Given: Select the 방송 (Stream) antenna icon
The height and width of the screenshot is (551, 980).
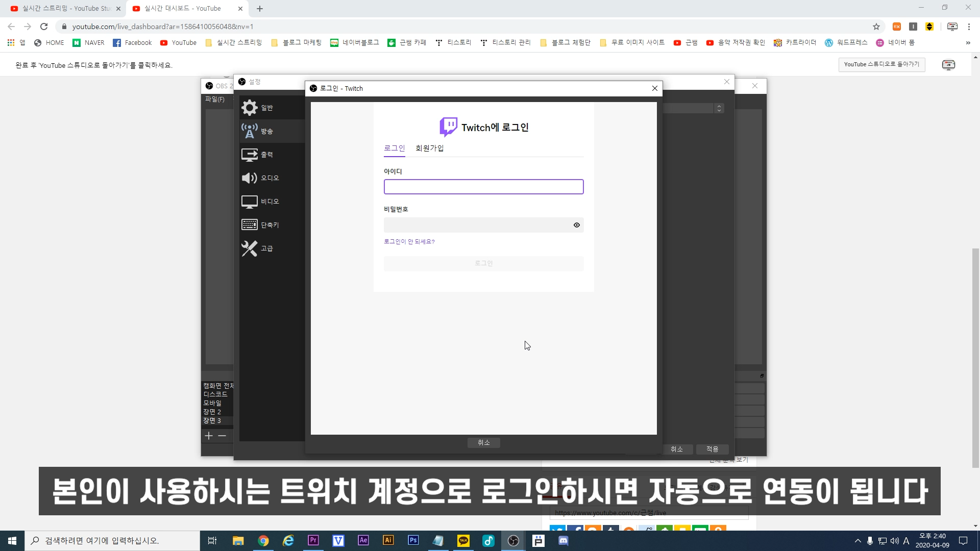Looking at the screenshot, I should tap(250, 131).
